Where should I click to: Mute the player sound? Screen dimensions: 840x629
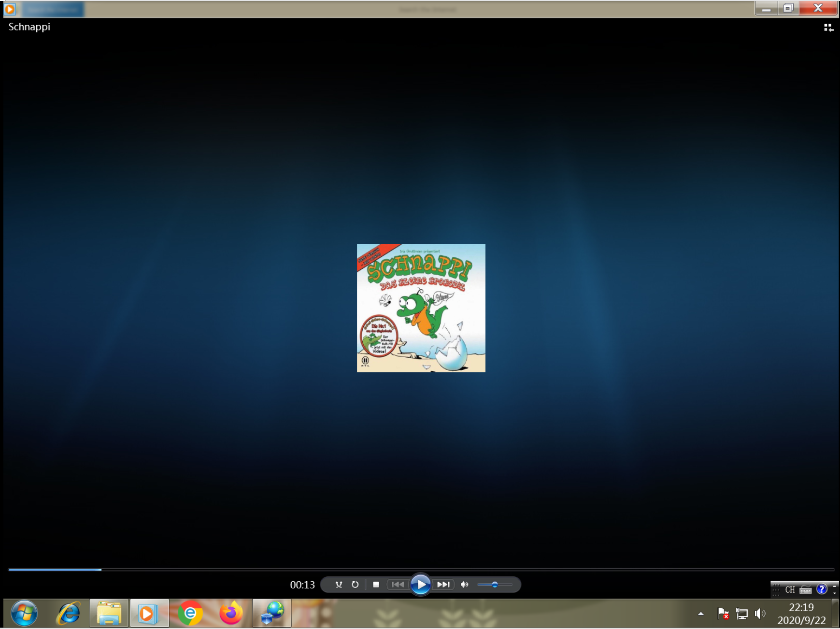464,585
